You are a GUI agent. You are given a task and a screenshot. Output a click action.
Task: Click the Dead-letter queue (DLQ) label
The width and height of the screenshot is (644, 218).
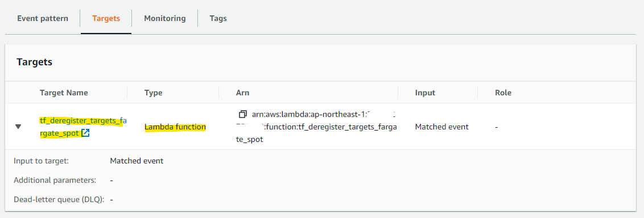tap(59, 200)
